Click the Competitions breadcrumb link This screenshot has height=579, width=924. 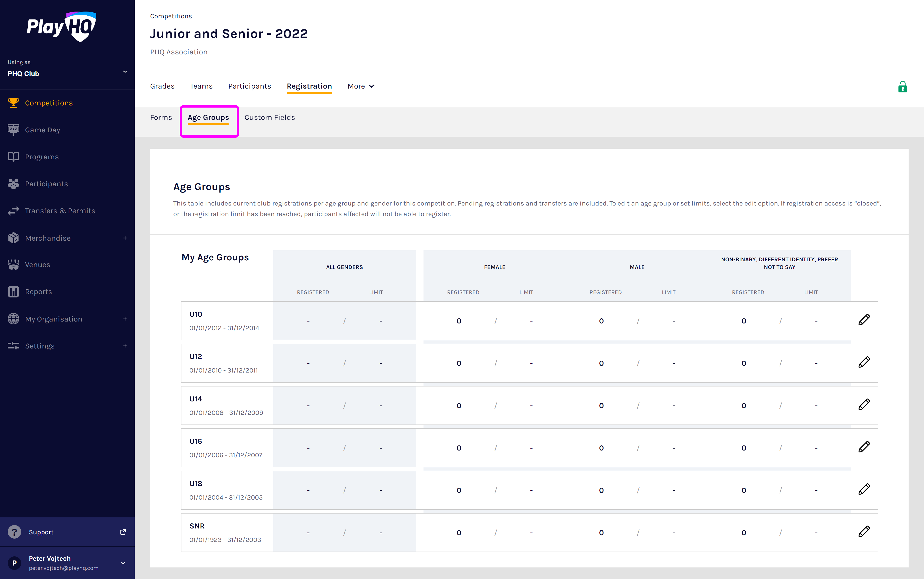(171, 16)
